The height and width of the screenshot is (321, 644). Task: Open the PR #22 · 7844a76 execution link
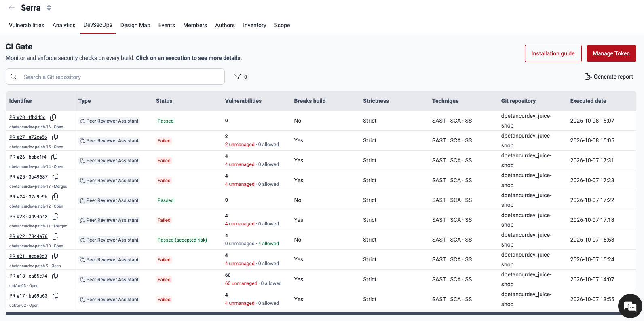28,236
